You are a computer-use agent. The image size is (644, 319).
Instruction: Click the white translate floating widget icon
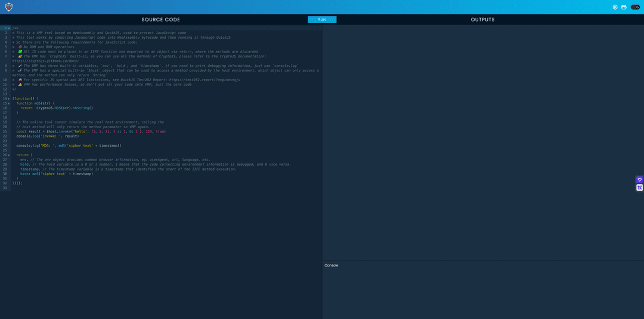point(639,187)
